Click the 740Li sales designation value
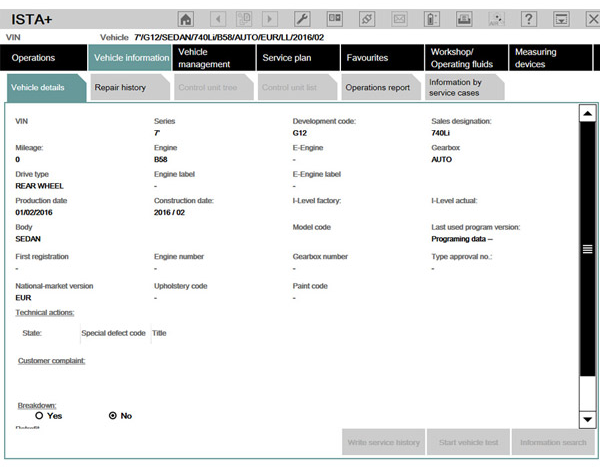Viewport: 614px width, 470px height. pyautogui.click(x=441, y=133)
